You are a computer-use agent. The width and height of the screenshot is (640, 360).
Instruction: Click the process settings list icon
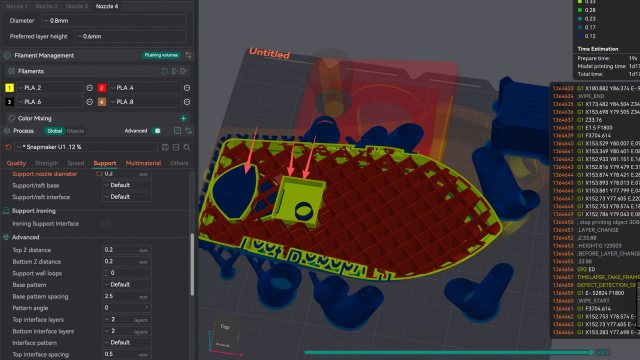click(177, 131)
